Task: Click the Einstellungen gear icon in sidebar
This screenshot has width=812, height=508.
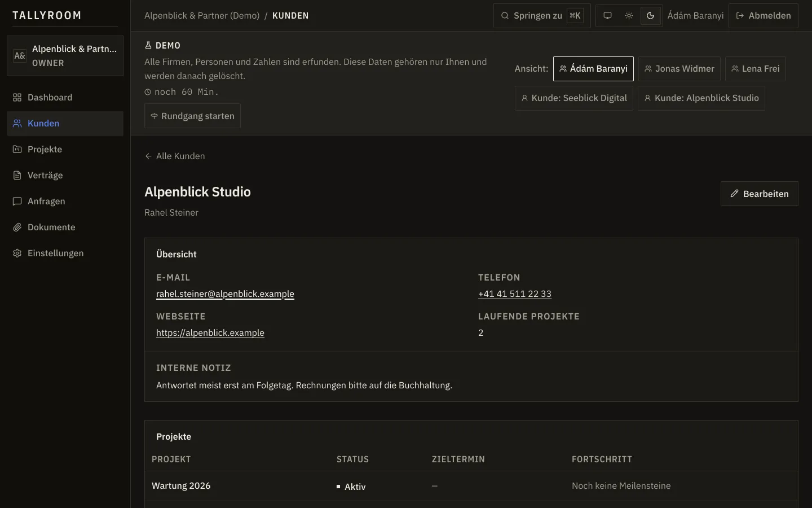Action: pyautogui.click(x=17, y=253)
